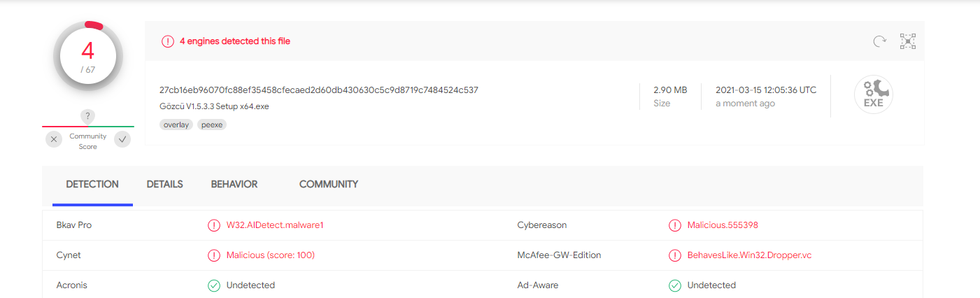Click red alert icon beside engines detected
The image size is (980, 298).
168,41
